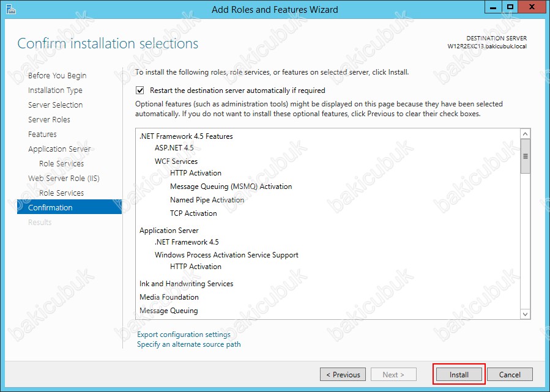
Task: Maximize the Add Roles and Features Wizard window
Action: click(x=510, y=7)
